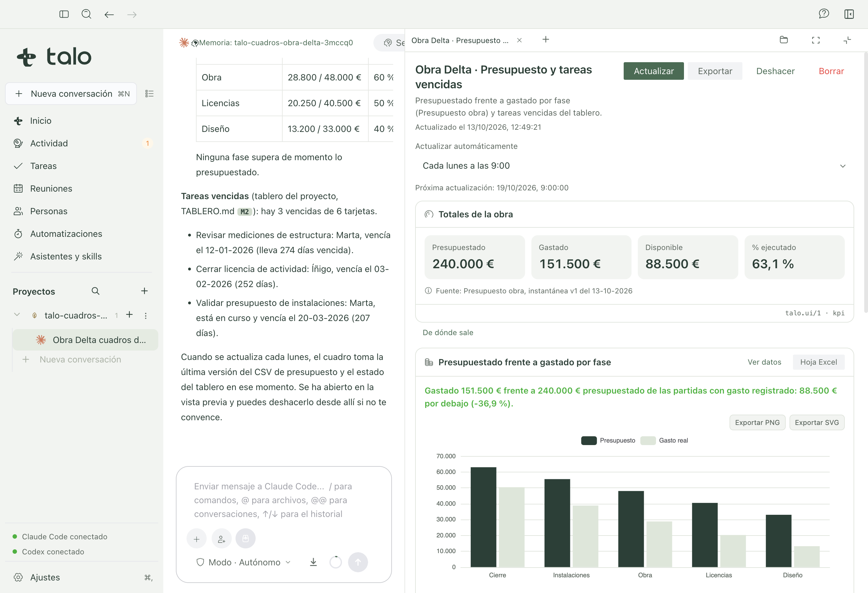Switch to Hoja Excel view
This screenshot has width=868, height=593.
tap(818, 362)
